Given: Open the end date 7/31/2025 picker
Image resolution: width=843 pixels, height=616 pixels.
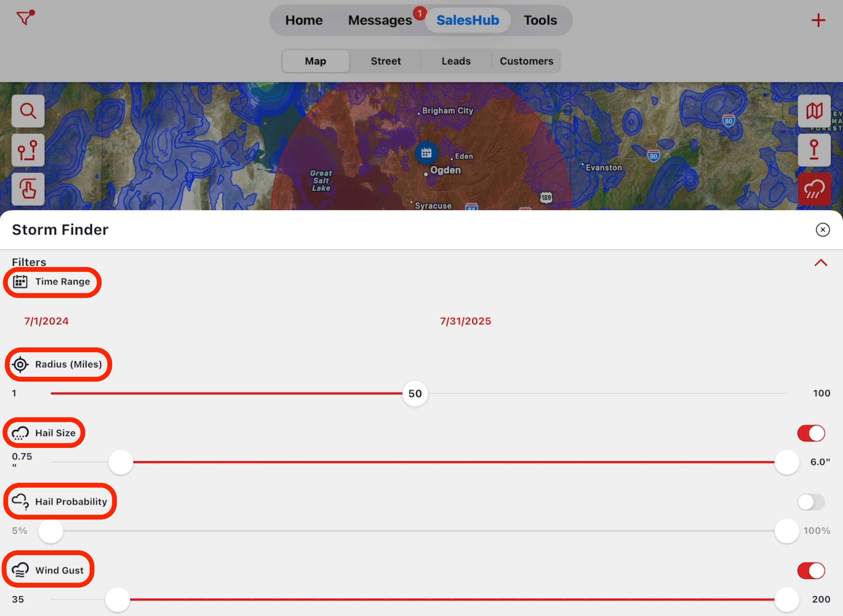Looking at the screenshot, I should pos(465,321).
